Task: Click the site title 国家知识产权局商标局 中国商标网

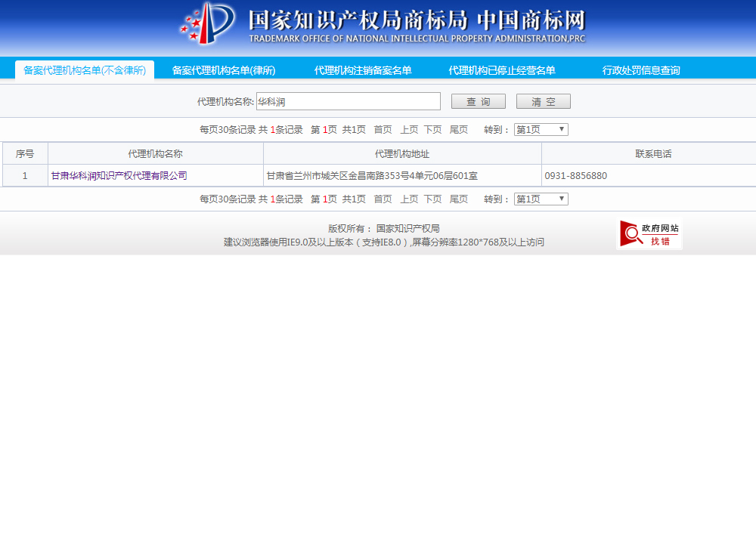Action: point(417,20)
